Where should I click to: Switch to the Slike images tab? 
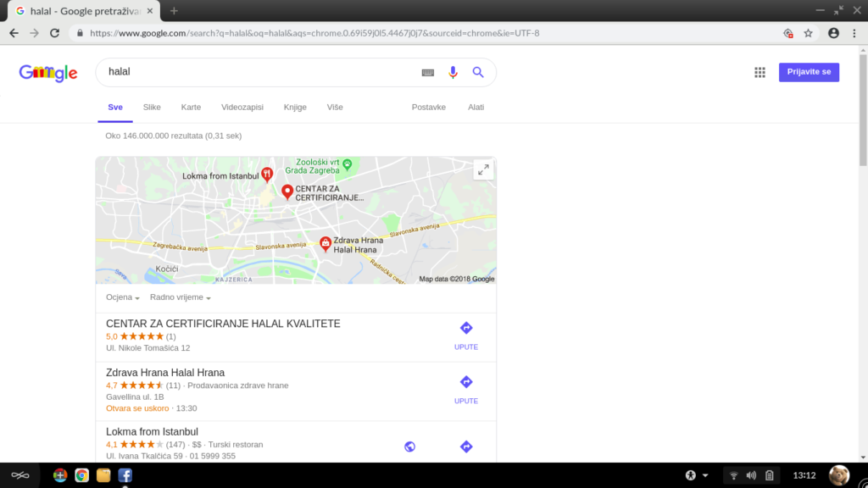point(152,108)
